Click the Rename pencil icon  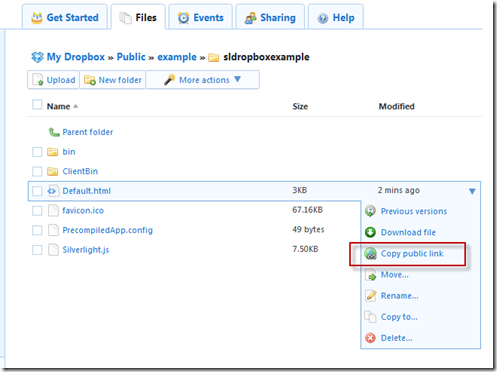[x=370, y=296]
